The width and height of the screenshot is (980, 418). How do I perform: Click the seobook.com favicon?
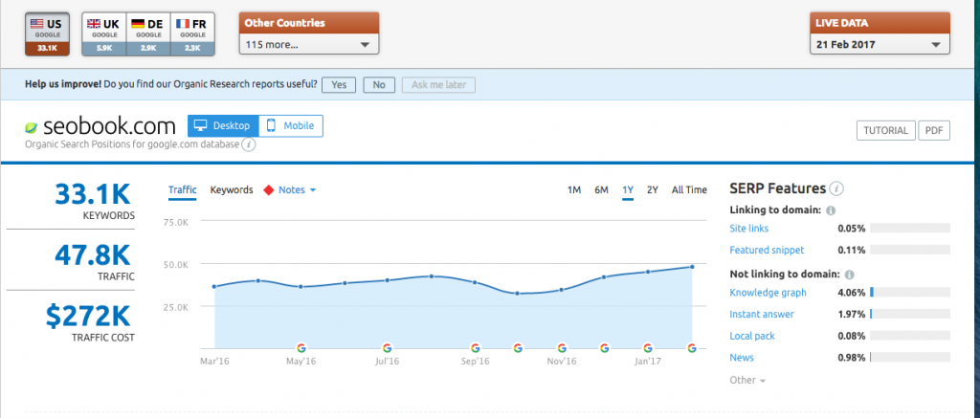click(x=32, y=127)
